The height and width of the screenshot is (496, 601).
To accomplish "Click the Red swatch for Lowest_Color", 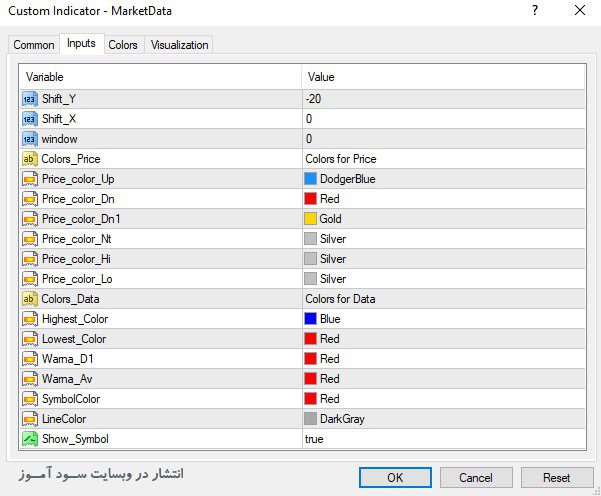I will tap(310, 338).
